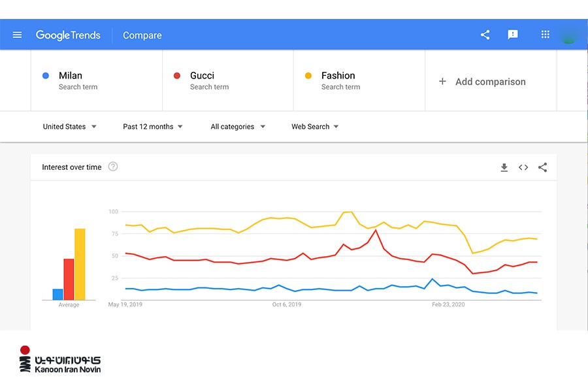Expand the Past 12 months time range dropdown

(x=151, y=126)
